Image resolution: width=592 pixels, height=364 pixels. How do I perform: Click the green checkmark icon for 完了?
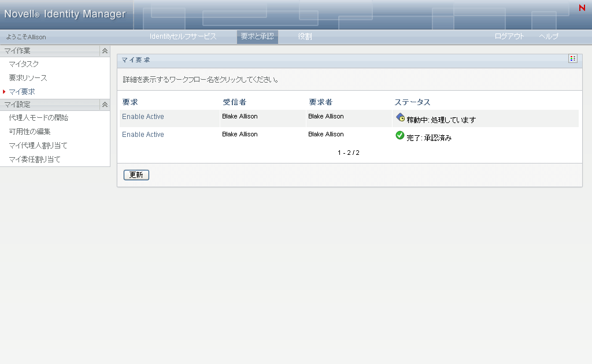point(400,135)
